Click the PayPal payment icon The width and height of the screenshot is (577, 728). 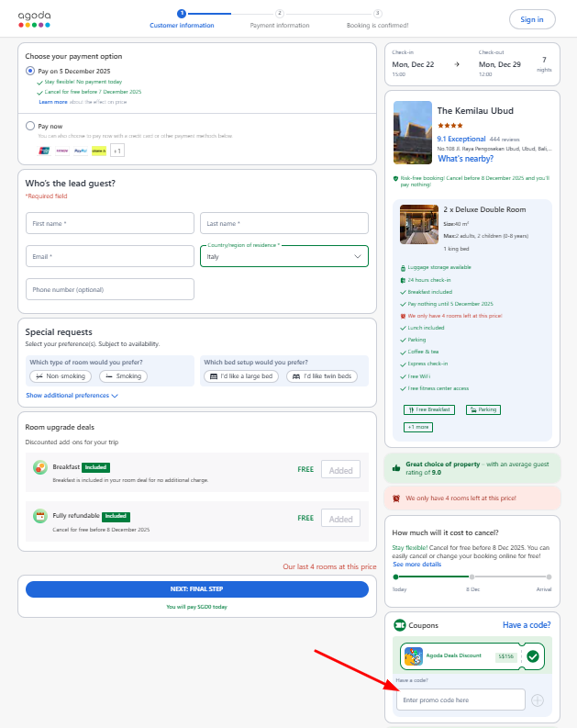pyautogui.click(x=81, y=151)
